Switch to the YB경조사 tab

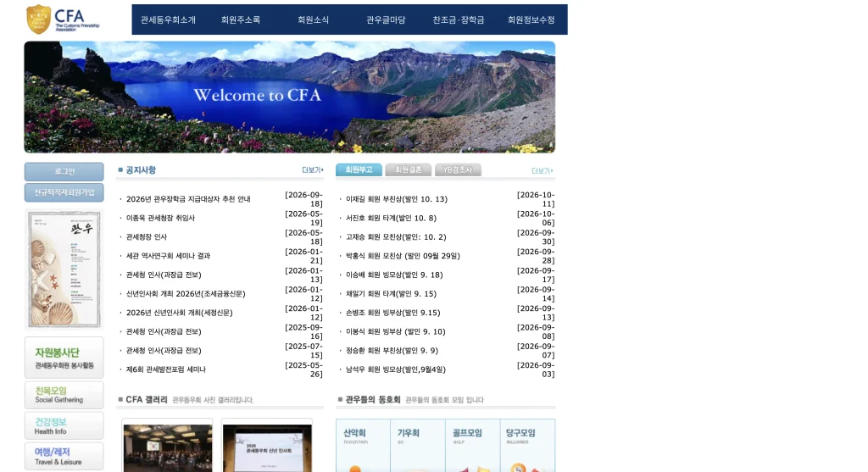click(x=458, y=169)
